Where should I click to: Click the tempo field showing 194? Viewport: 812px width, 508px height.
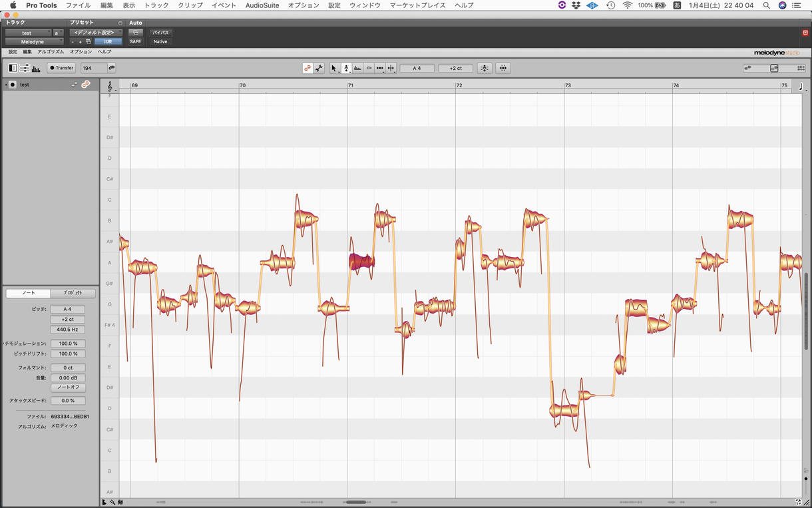pos(94,68)
